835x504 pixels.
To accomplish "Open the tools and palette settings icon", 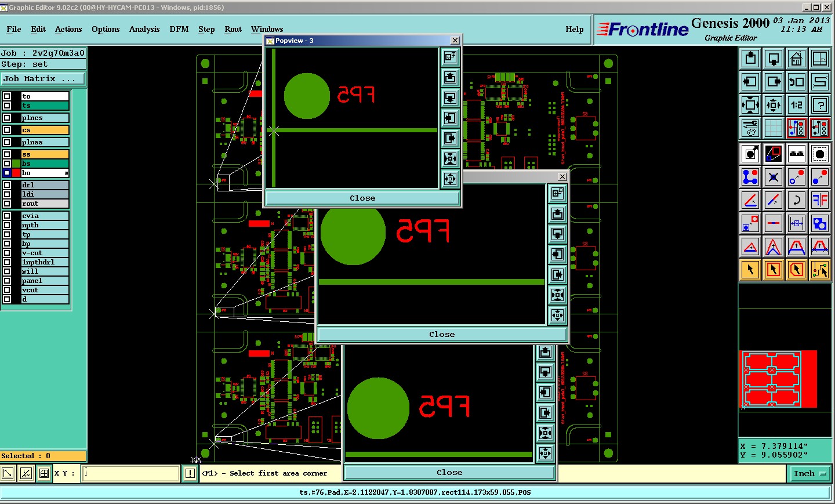I will tap(750, 128).
